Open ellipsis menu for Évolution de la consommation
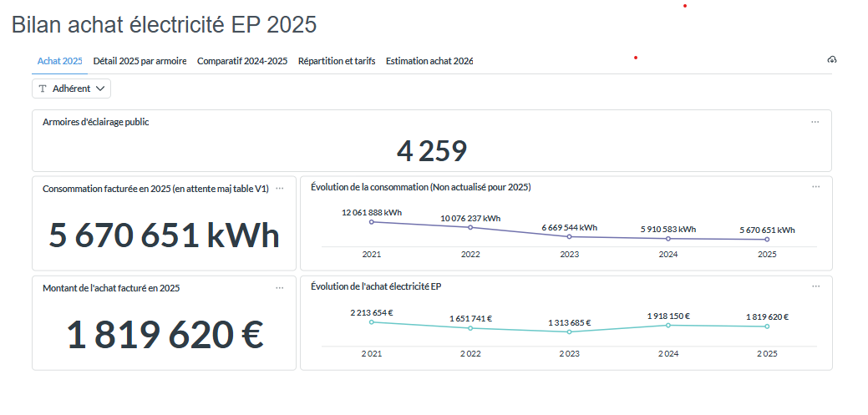Image resolution: width=868 pixels, height=415 pixels. point(815,187)
